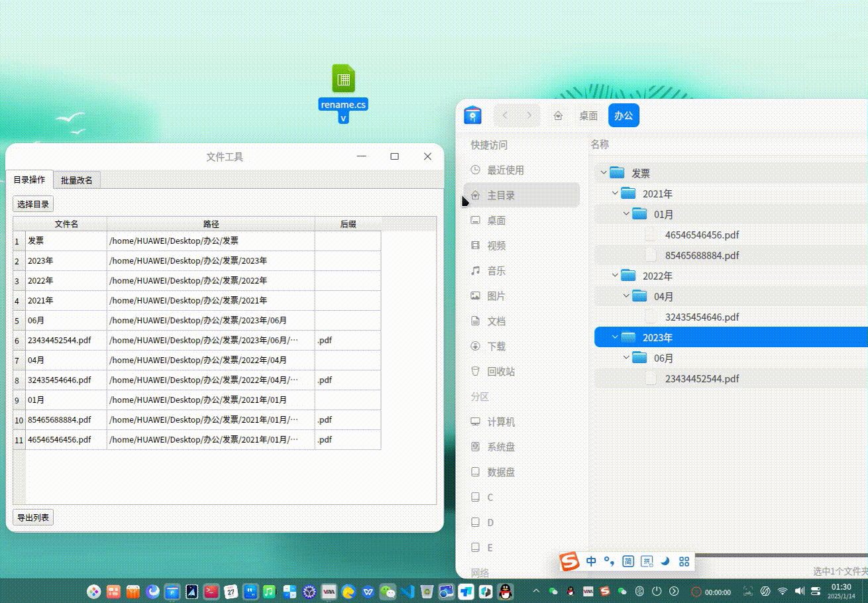Collapse the 2021年 folder chevron
Viewport: 868px width, 603px height.
tap(615, 193)
